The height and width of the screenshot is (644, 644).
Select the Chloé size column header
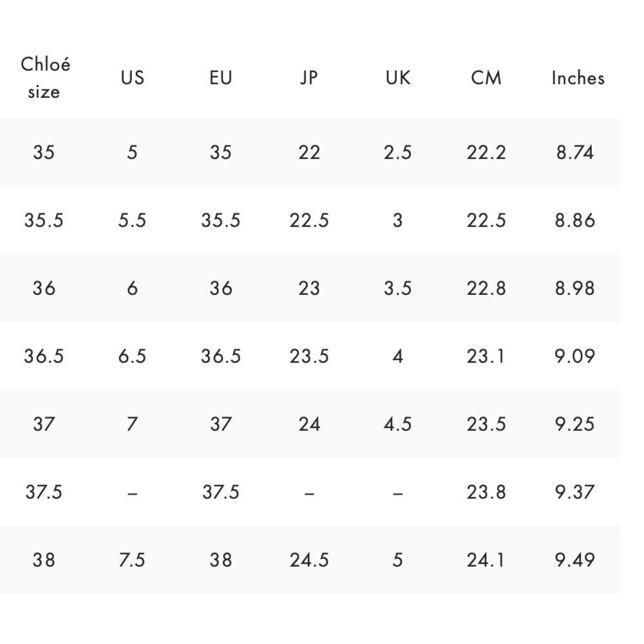(x=45, y=78)
